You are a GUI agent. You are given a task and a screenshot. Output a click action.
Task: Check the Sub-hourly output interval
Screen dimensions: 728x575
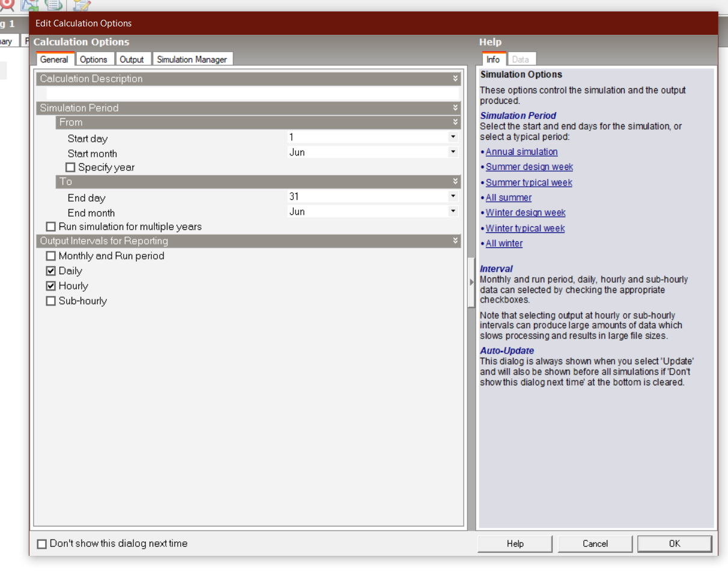click(x=51, y=301)
